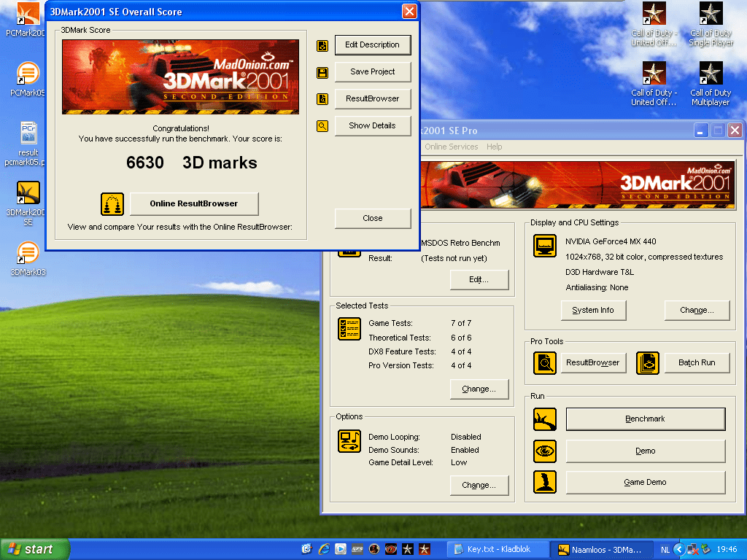Click the Edit Description pencil icon
Screen dimensions: 747x560
coord(322,46)
